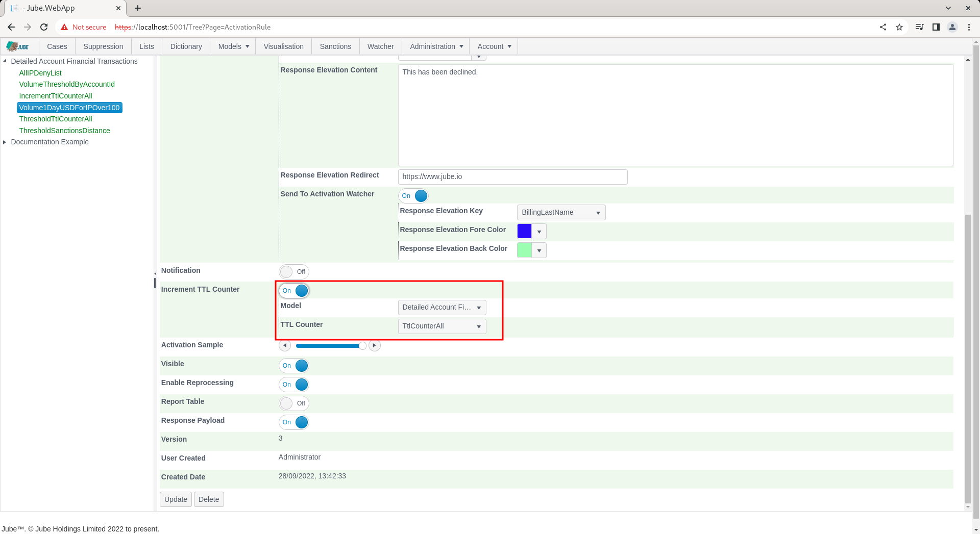Click the Response Elevation Redirect field
The height and width of the screenshot is (534, 980).
(x=512, y=177)
